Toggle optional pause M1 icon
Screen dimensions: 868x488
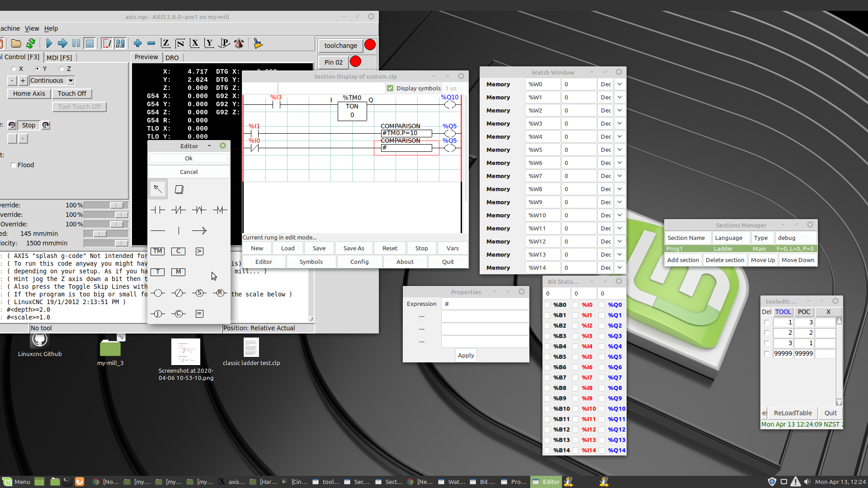click(120, 43)
